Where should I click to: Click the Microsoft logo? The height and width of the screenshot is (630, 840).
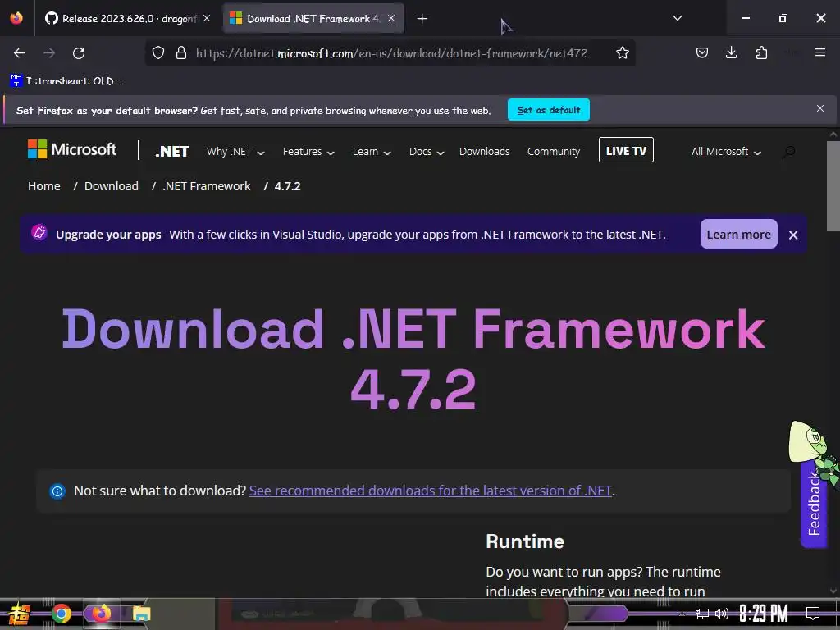pos(72,149)
